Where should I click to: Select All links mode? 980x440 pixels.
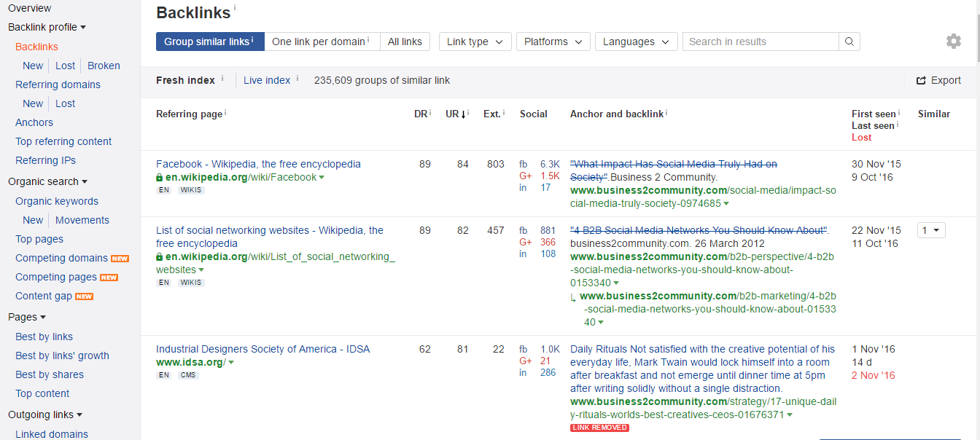[405, 42]
